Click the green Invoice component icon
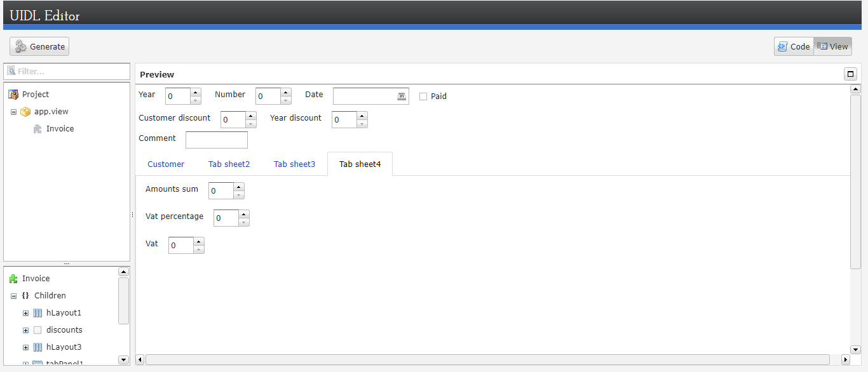The image size is (868, 372). pyautogui.click(x=13, y=279)
